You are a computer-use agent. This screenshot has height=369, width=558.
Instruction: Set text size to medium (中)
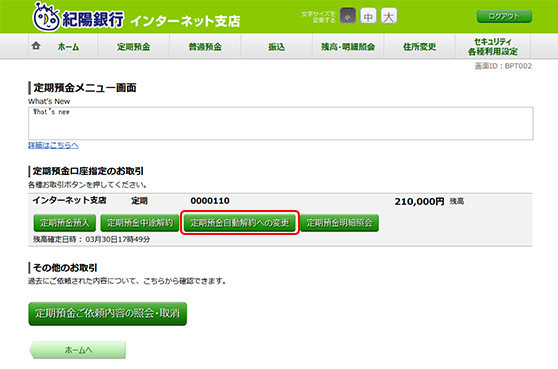click(368, 16)
